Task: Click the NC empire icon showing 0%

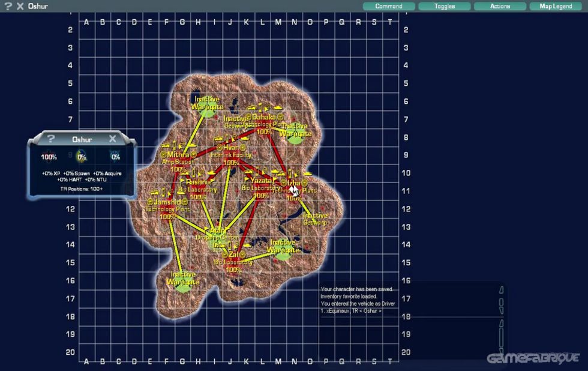Action: [x=82, y=157]
